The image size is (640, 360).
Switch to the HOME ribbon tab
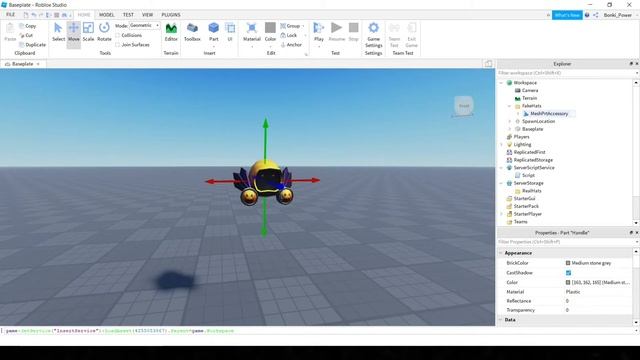click(x=84, y=15)
